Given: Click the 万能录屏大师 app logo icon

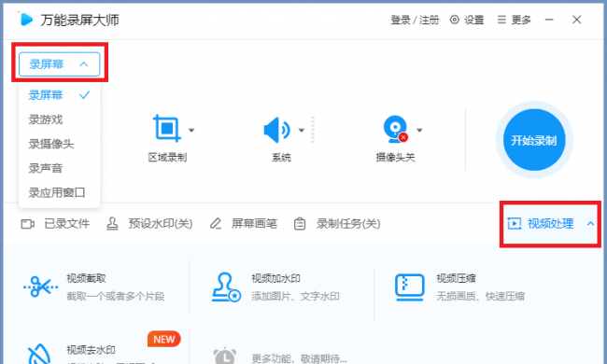Looking at the screenshot, I should 25,19.
